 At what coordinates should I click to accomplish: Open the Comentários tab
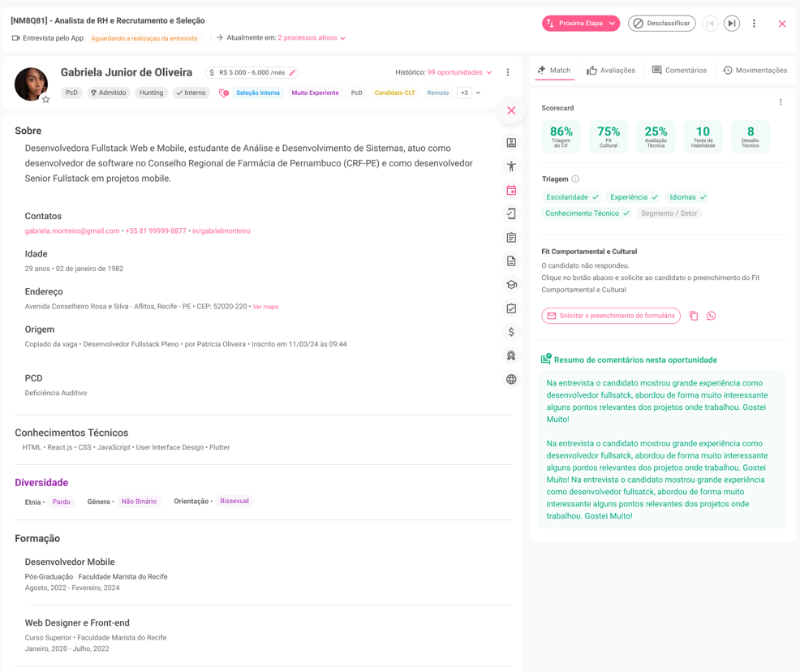tap(679, 71)
